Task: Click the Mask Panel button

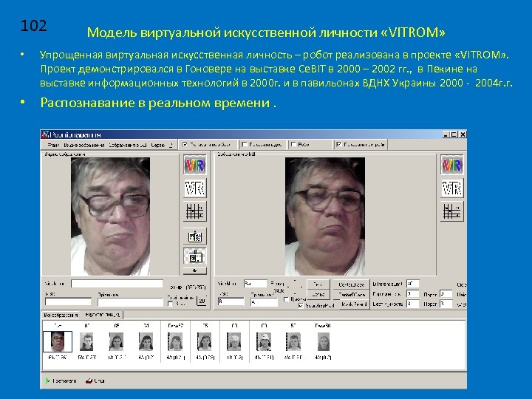Action: point(353,304)
